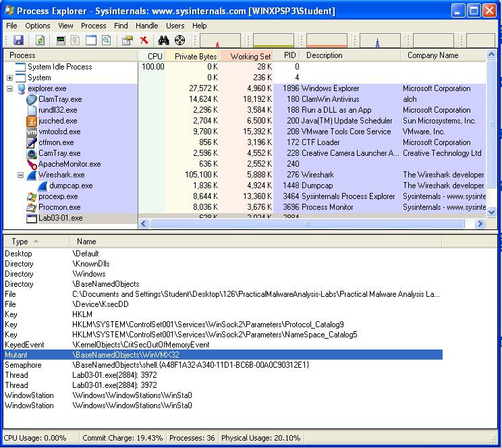Click the horizontal scrollbar left arrow
The image size is (502, 448).
point(144,223)
